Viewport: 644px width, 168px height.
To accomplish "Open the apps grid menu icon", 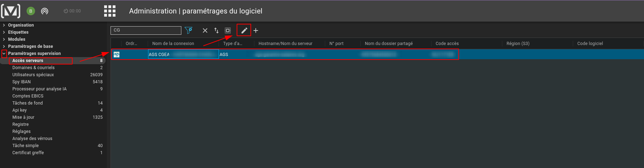I will click(x=110, y=11).
